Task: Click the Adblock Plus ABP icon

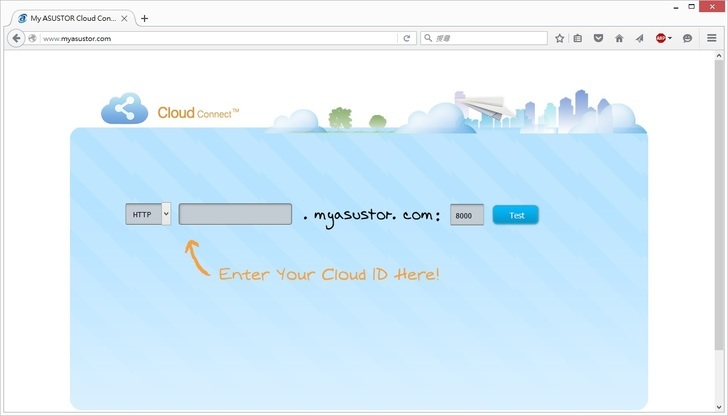Action: click(661, 38)
